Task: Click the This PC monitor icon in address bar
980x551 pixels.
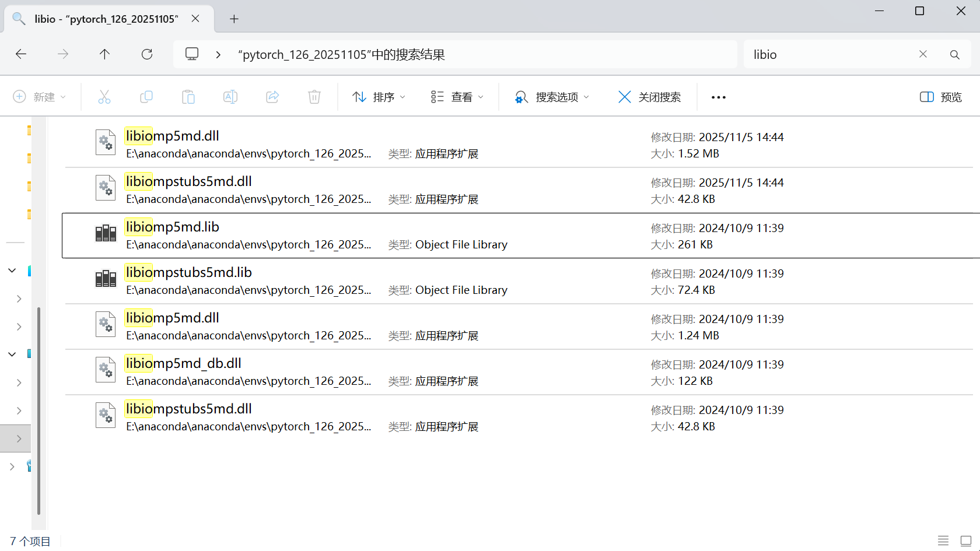Action: coord(192,54)
